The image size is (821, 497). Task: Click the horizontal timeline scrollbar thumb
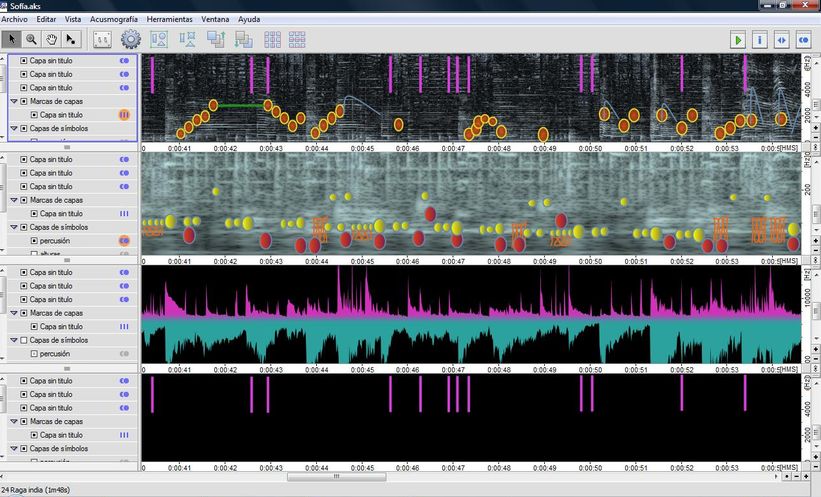pyautogui.click(x=337, y=477)
